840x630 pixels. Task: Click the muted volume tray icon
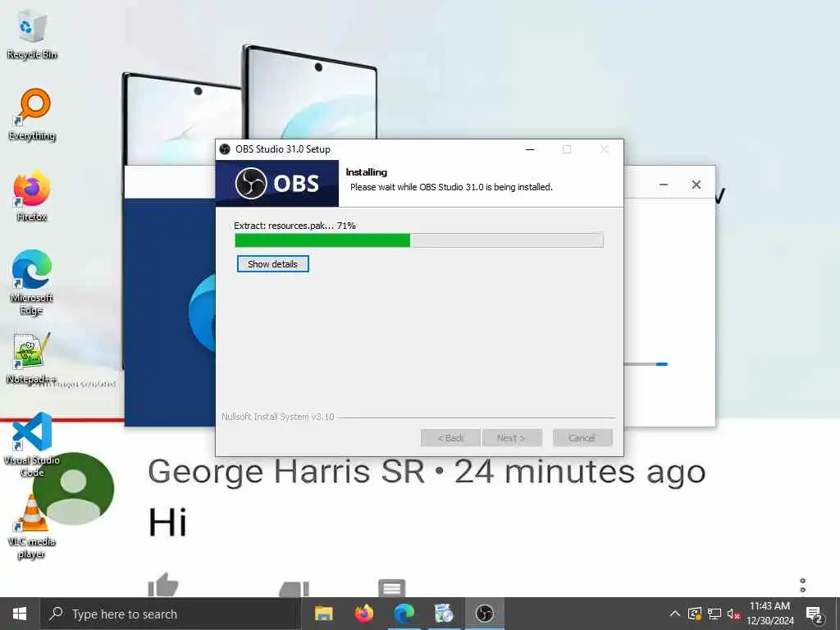click(x=733, y=614)
